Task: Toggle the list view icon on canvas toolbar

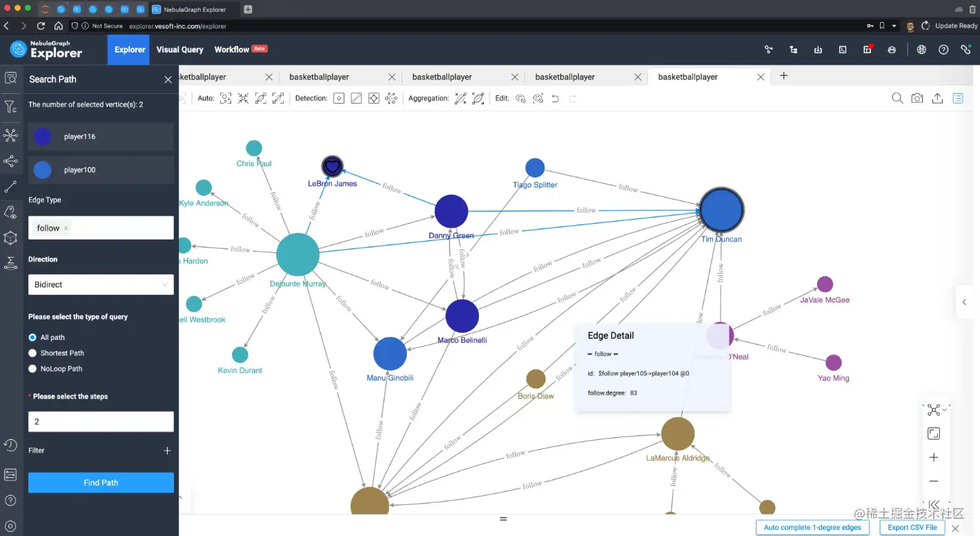Action: point(958,98)
